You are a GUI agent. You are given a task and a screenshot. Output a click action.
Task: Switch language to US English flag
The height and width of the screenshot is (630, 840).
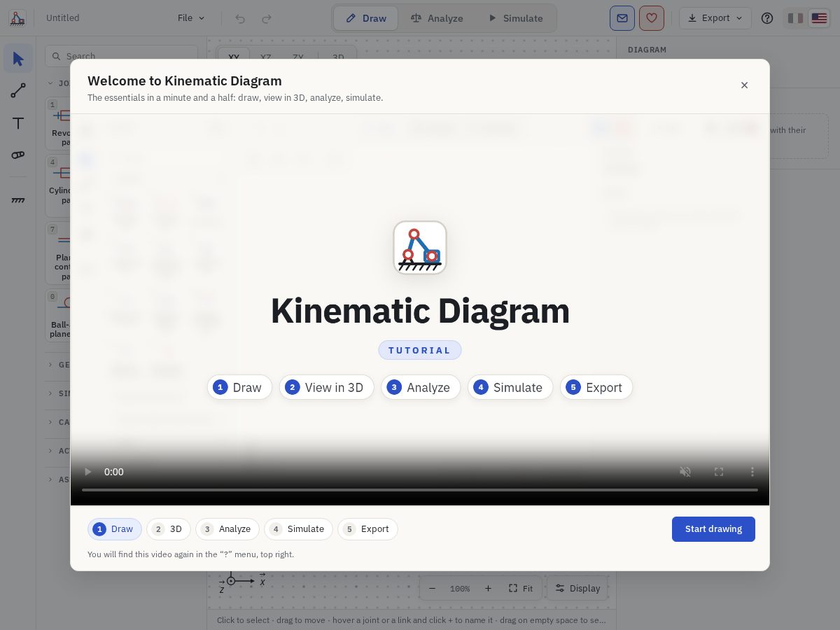tap(819, 18)
